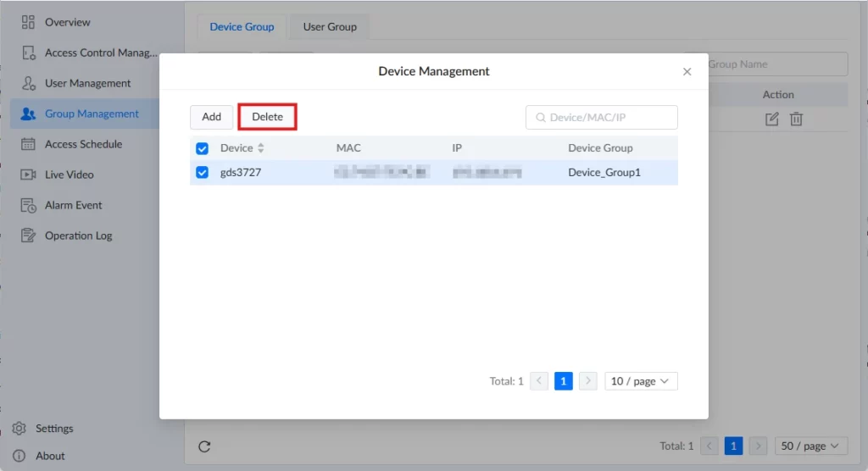Image resolution: width=868 pixels, height=471 pixels.
Task: Click the search magnifier icon
Action: [x=540, y=118]
